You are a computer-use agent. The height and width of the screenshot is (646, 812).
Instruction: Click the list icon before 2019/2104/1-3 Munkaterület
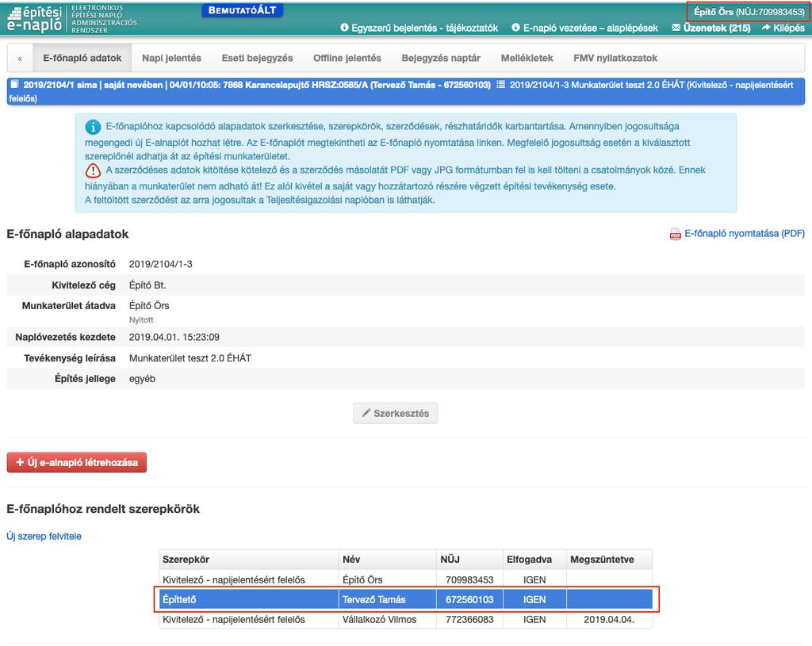click(x=501, y=84)
